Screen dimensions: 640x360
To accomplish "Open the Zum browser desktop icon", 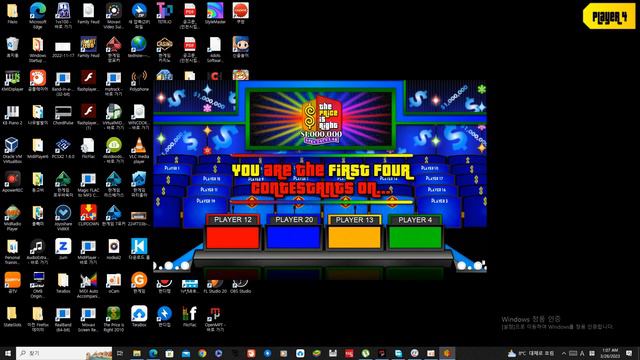I will click(x=63, y=249).
